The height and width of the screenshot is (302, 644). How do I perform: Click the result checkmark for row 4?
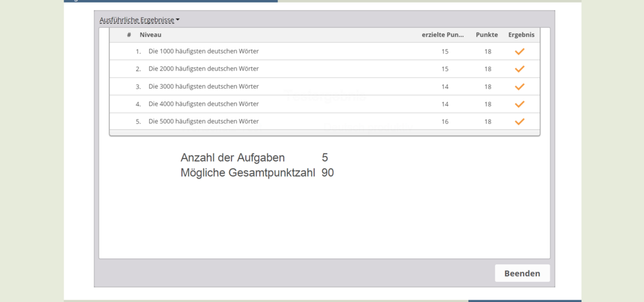click(x=519, y=104)
